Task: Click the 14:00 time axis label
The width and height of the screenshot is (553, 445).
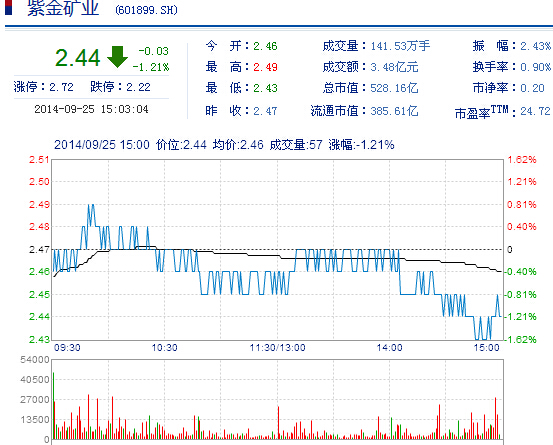Action: click(x=389, y=348)
